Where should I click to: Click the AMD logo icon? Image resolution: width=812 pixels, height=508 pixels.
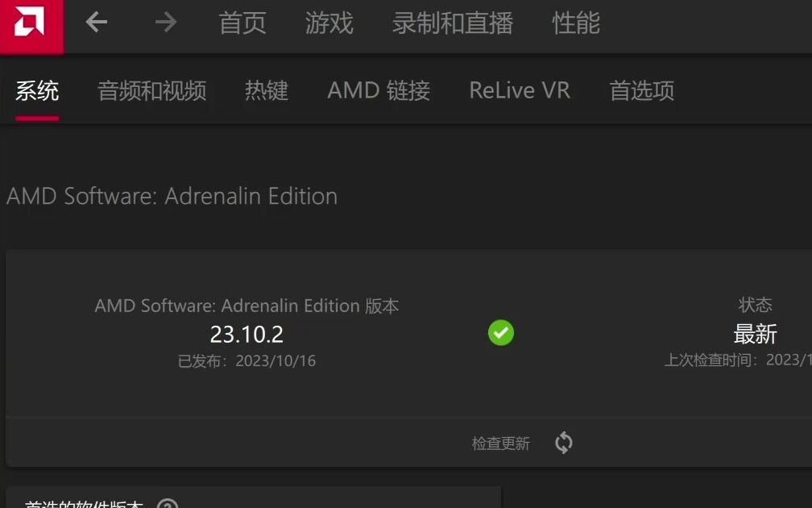click(30, 23)
